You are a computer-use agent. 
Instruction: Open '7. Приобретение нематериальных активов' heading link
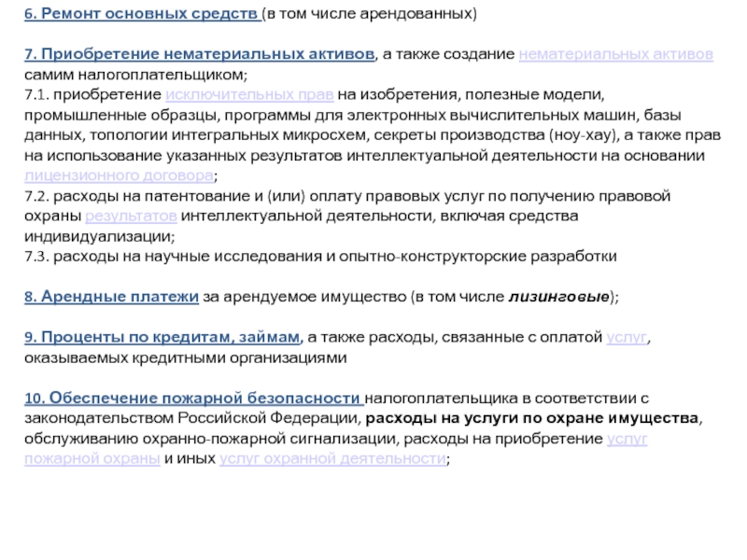coord(200,54)
